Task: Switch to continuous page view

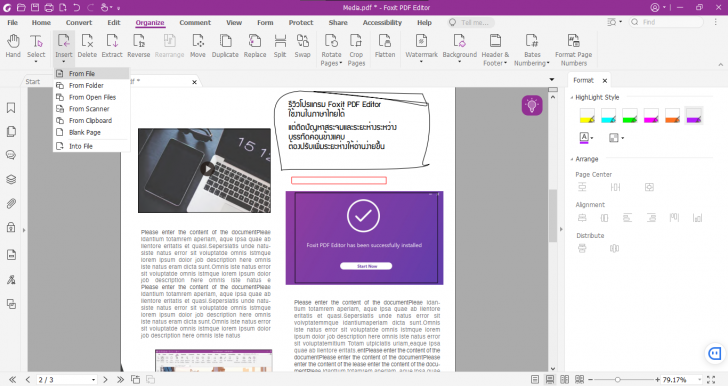Action: coord(550,379)
